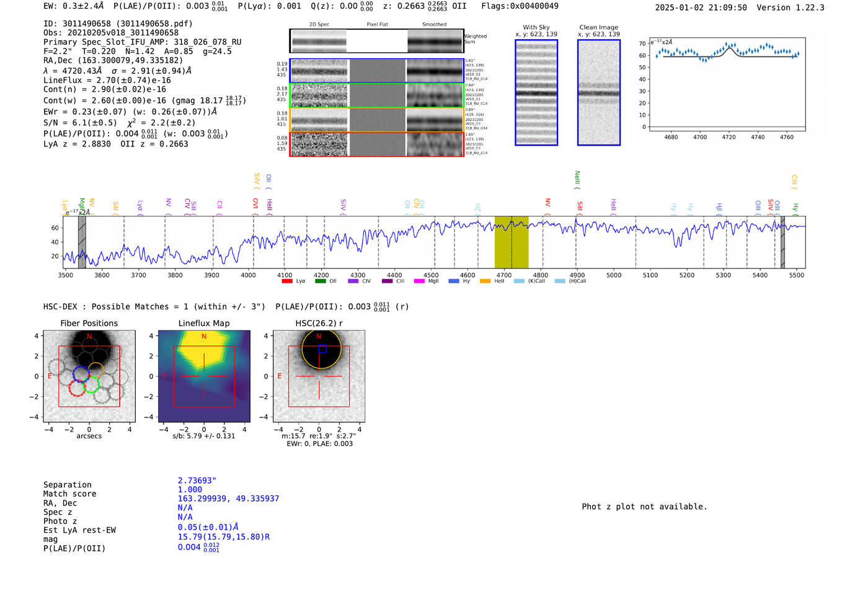Screen dimensions: 868x591
Task: Click the 'Pixel Flat' column header
Action: (377, 24)
